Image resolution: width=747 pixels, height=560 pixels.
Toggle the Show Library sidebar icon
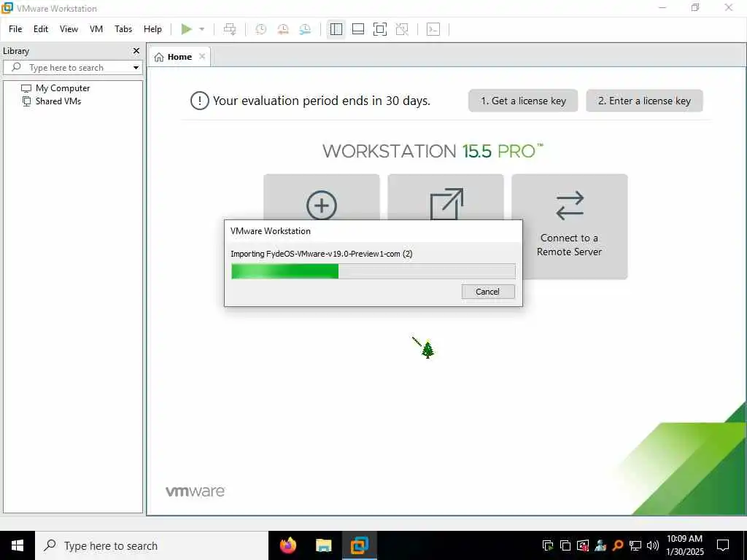[x=336, y=29]
